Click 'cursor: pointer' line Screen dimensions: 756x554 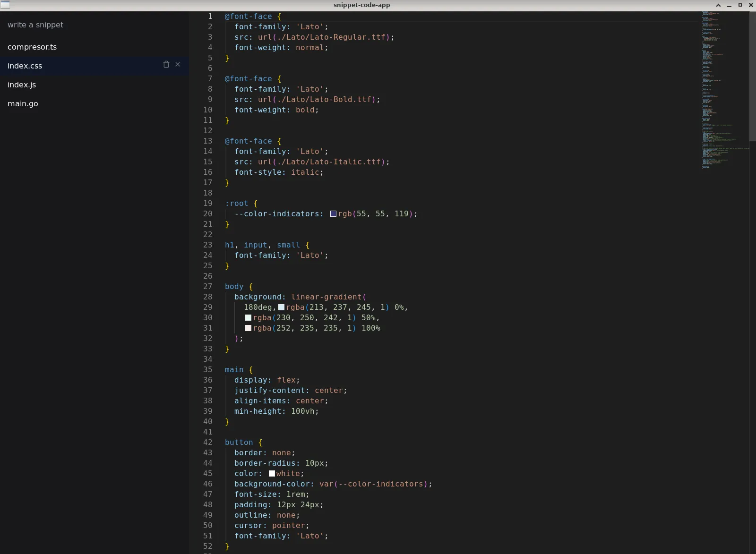pyautogui.click(x=272, y=526)
